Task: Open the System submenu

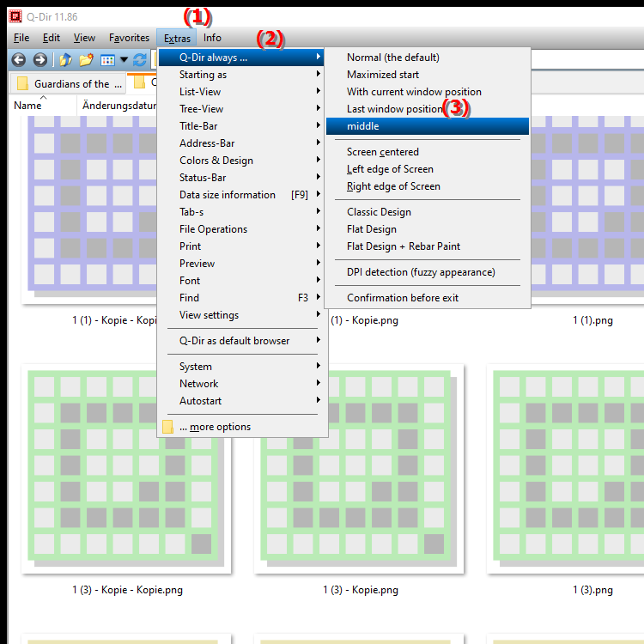Action: tap(241, 367)
